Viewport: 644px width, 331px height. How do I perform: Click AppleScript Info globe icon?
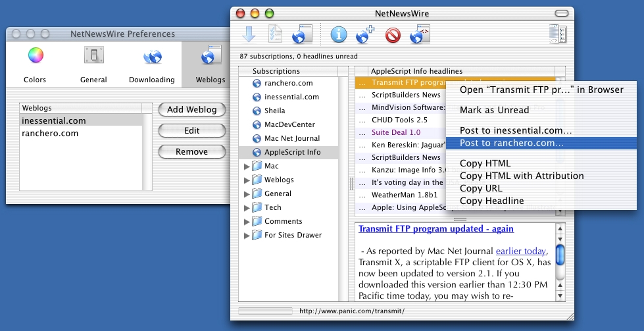pos(257,153)
